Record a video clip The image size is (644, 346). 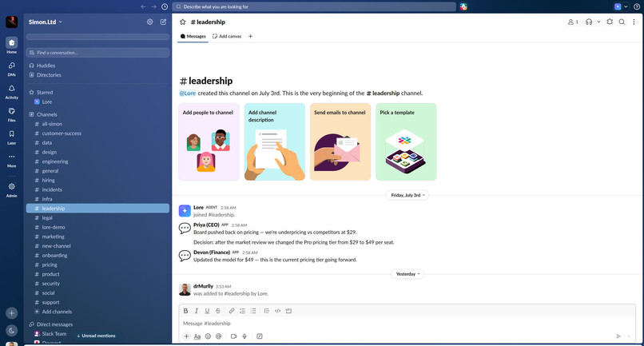[233, 336]
